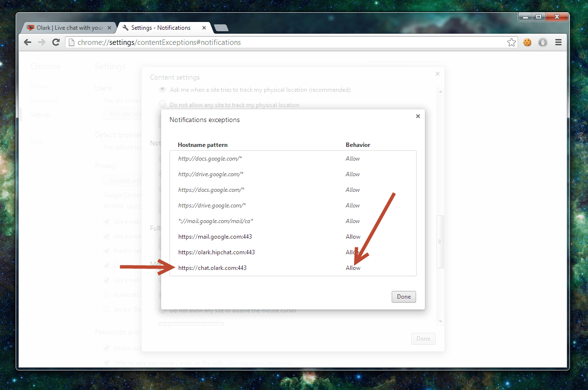Click the forward navigation arrow
588x390 pixels.
tap(42, 42)
